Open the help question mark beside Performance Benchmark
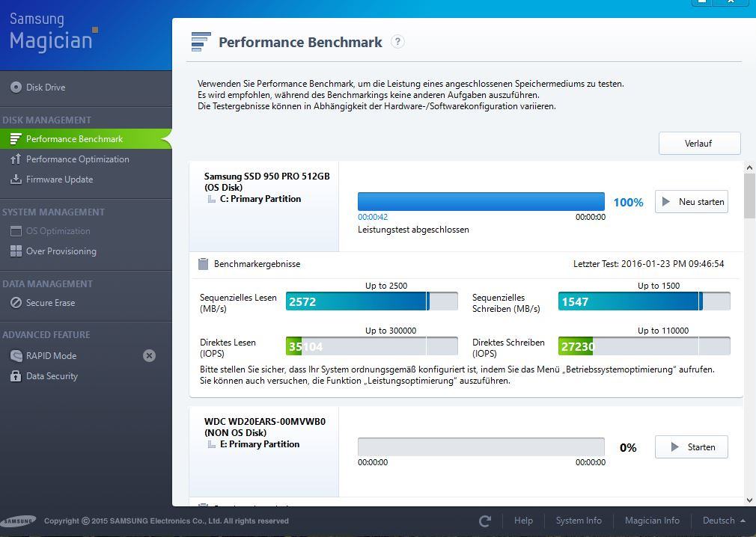756x537 pixels. pos(397,42)
